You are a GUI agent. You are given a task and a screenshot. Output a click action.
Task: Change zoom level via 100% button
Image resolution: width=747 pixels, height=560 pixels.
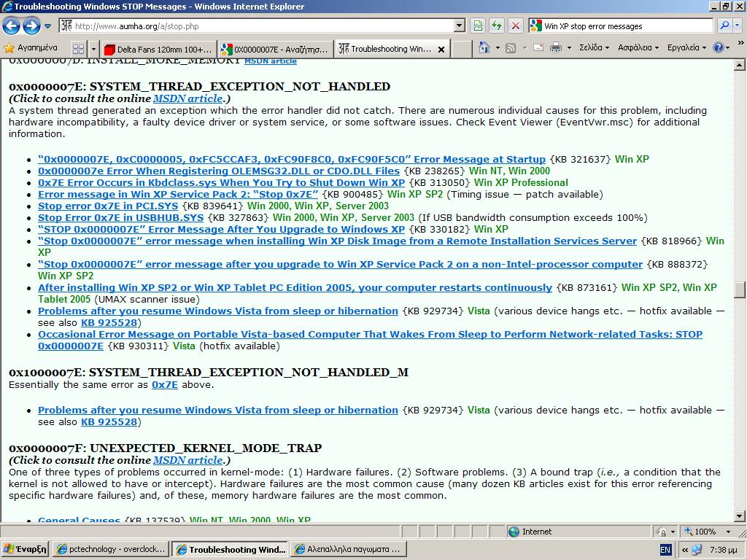tap(700, 532)
